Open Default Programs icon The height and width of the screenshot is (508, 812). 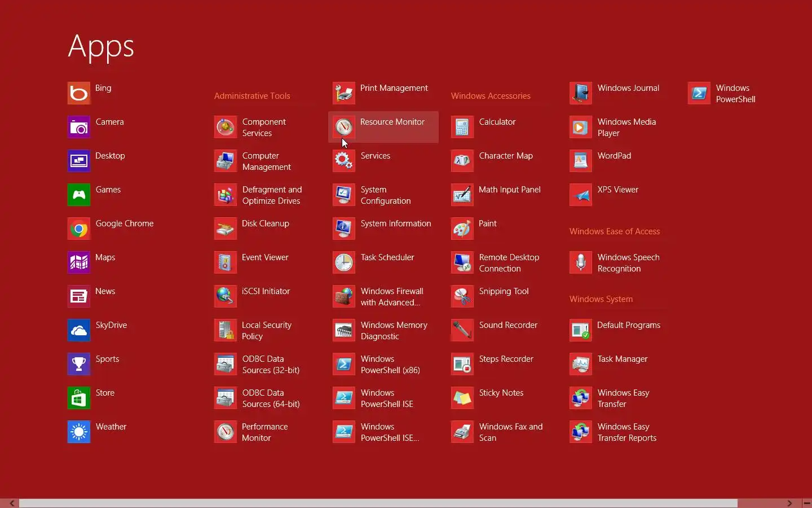point(581,330)
